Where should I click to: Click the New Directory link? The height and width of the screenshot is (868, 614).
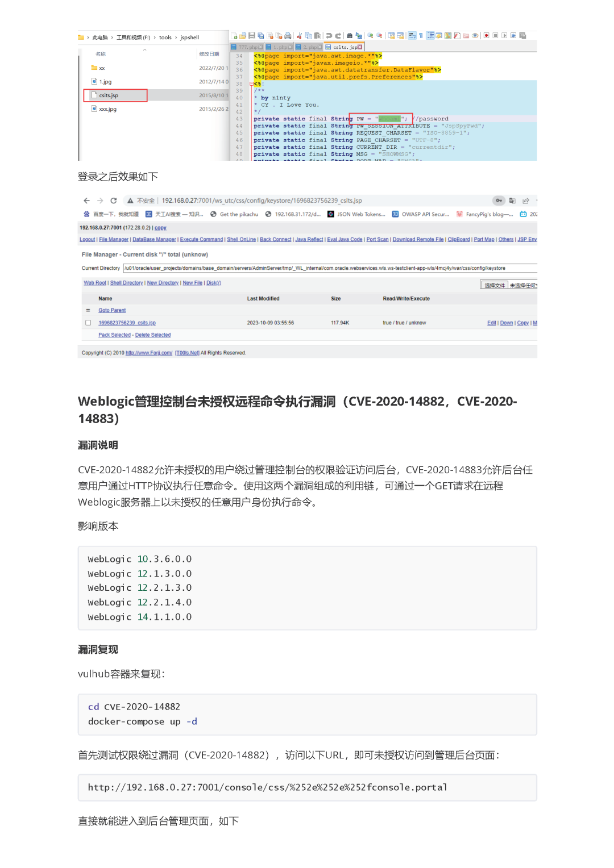click(x=163, y=283)
